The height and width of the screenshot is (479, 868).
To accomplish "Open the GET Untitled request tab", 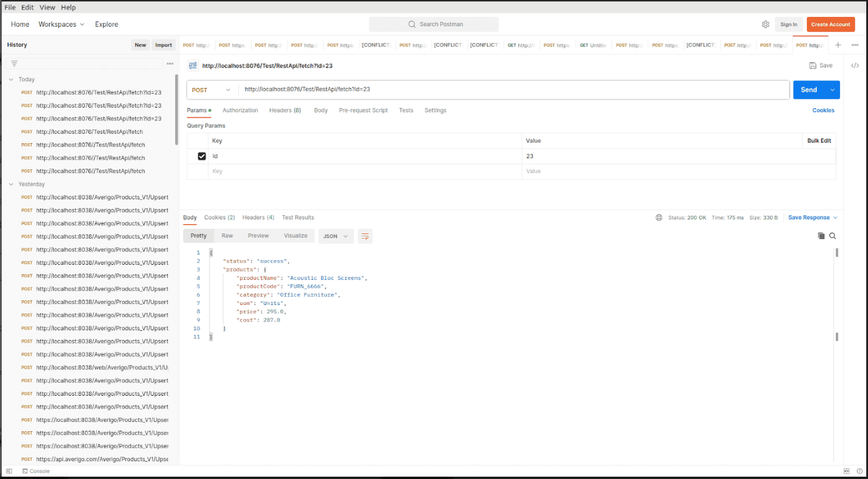I will tap(593, 45).
